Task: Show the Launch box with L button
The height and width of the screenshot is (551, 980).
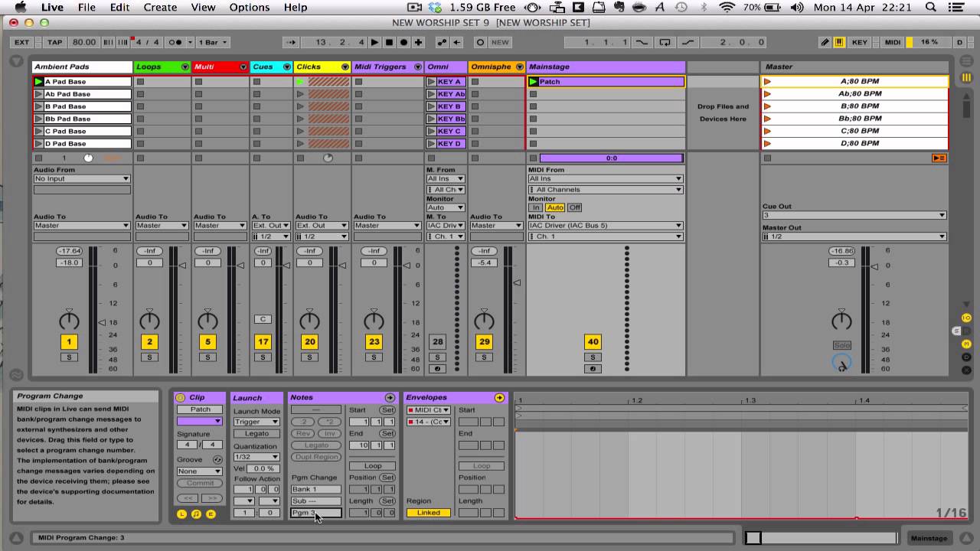Action: pyautogui.click(x=181, y=514)
